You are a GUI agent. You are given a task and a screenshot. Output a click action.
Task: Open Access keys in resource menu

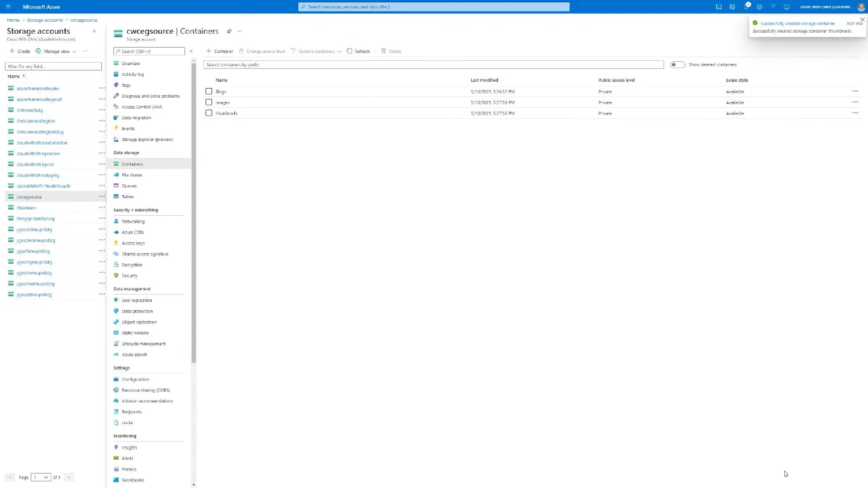[133, 243]
